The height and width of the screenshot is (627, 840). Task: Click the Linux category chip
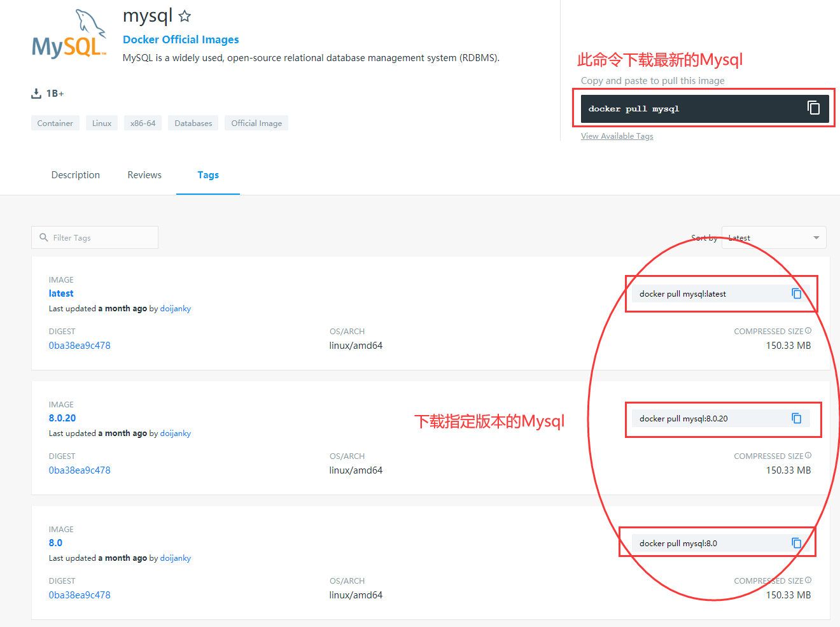(102, 123)
